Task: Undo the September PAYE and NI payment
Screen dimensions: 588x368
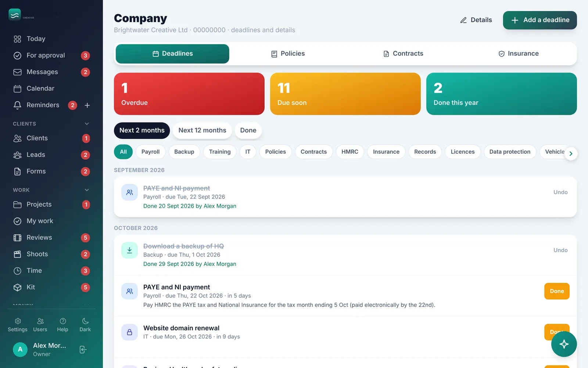Action: (x=560, y=192)
